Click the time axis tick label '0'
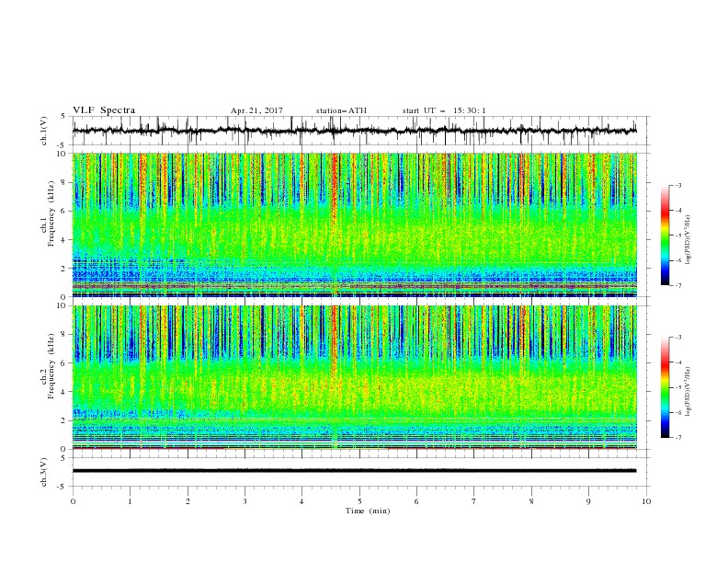This screenshot has width=728, height=563. [73, 501]
